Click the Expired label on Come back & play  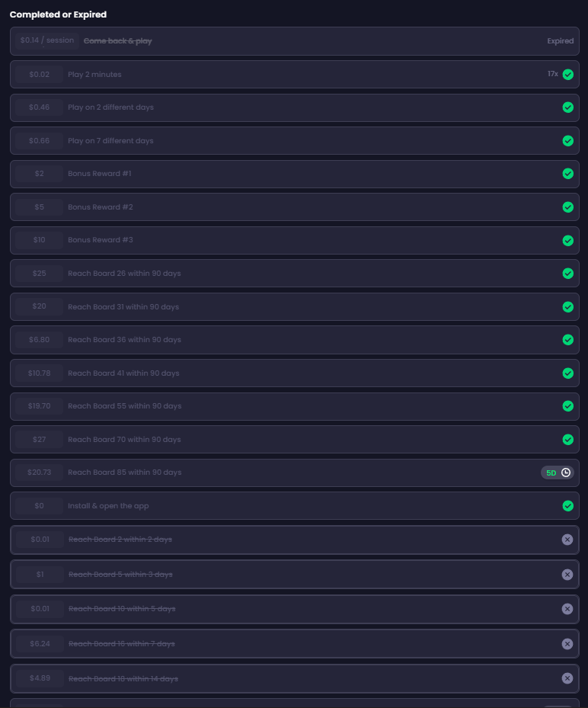pos(560,41)
